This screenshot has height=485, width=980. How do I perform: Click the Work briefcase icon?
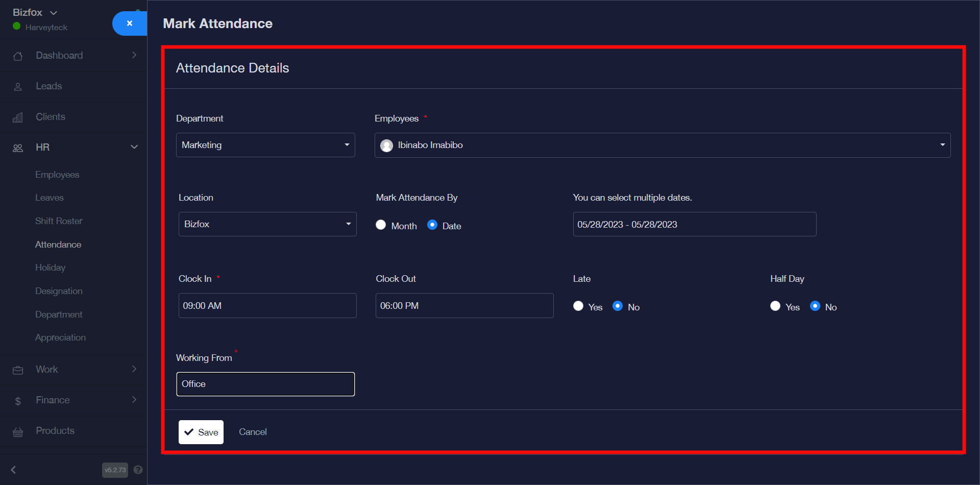point(18,370)
